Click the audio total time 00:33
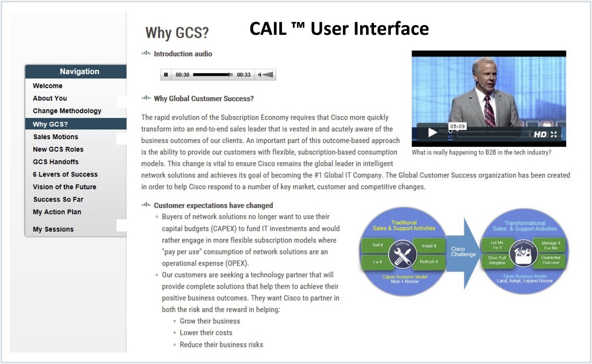This screenshot has width=592, height=364. 243,75
